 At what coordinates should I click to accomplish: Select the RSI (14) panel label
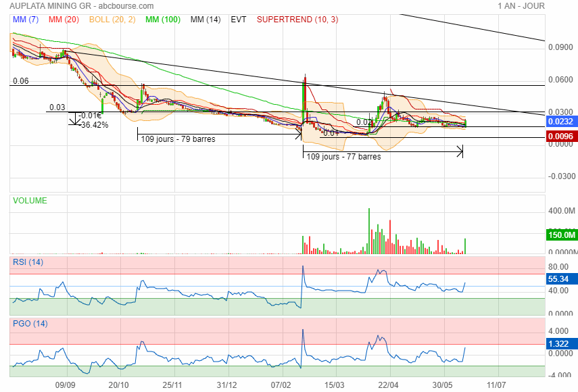point(28,262)
